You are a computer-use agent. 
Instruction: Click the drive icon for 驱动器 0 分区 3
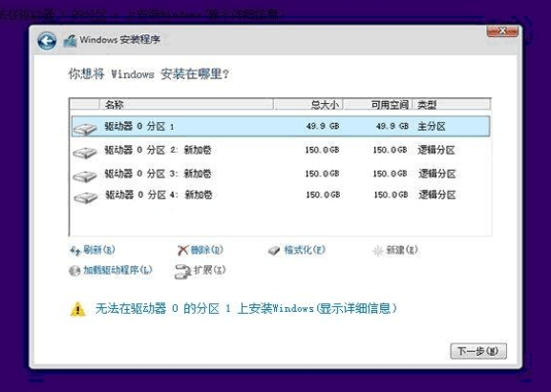pos(85,175)
